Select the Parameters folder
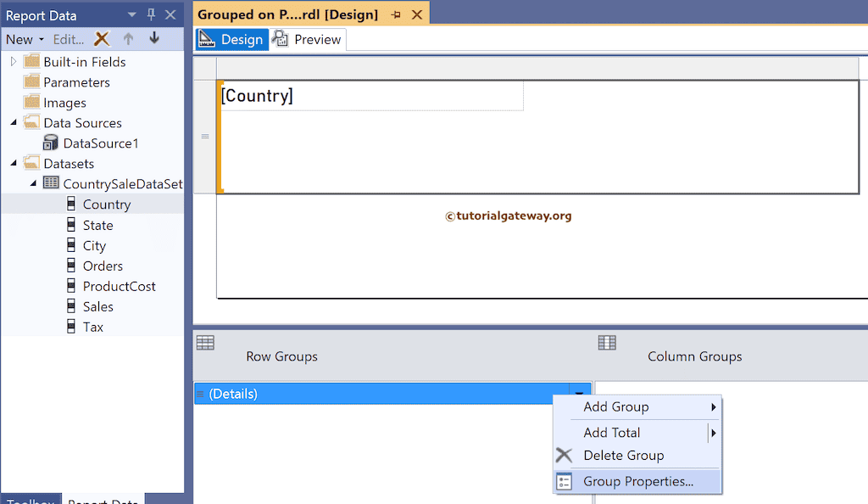 [76, 82]
